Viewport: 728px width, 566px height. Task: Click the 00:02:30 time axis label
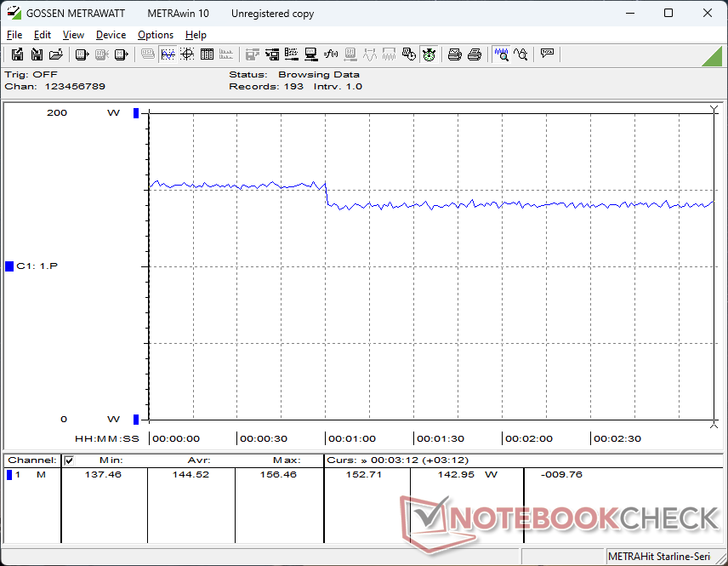[x=617, y=438]
